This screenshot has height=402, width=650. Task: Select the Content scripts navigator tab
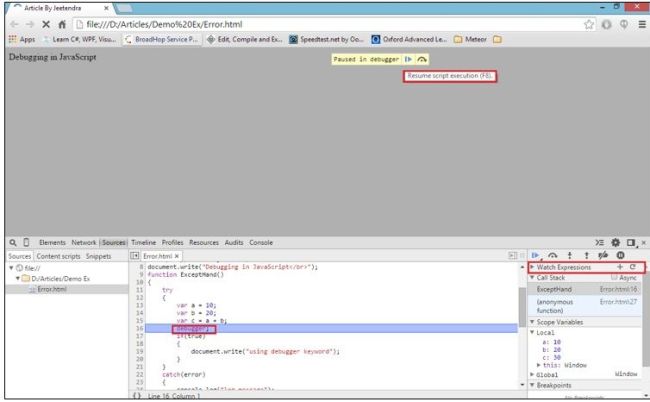pyautogui.click(x=58, y=256)
